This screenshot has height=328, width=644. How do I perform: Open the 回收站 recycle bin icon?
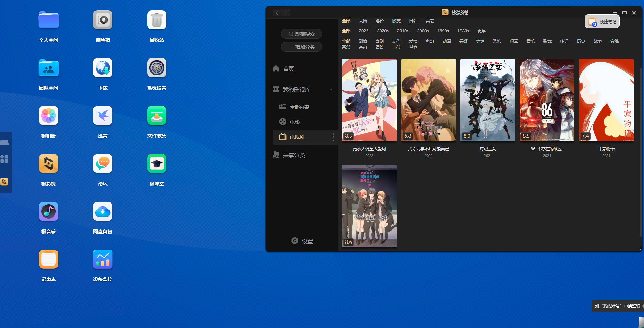click(157, 20)
